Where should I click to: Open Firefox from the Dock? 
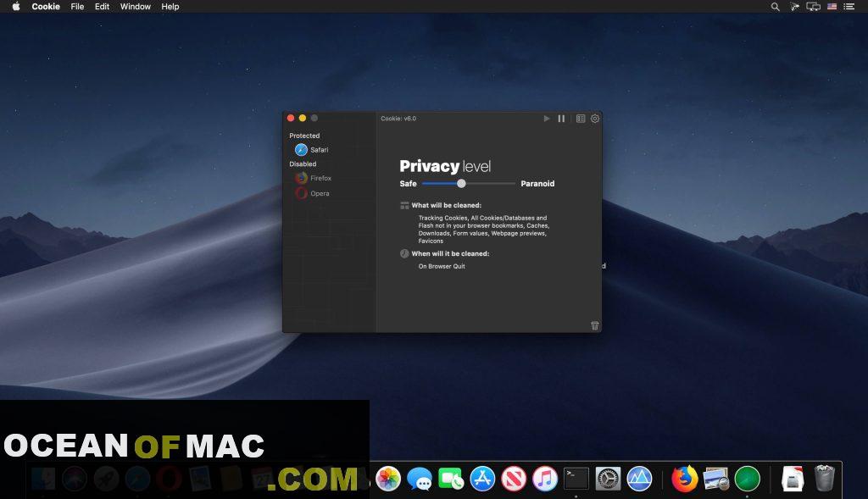click(x=685, y=479)
